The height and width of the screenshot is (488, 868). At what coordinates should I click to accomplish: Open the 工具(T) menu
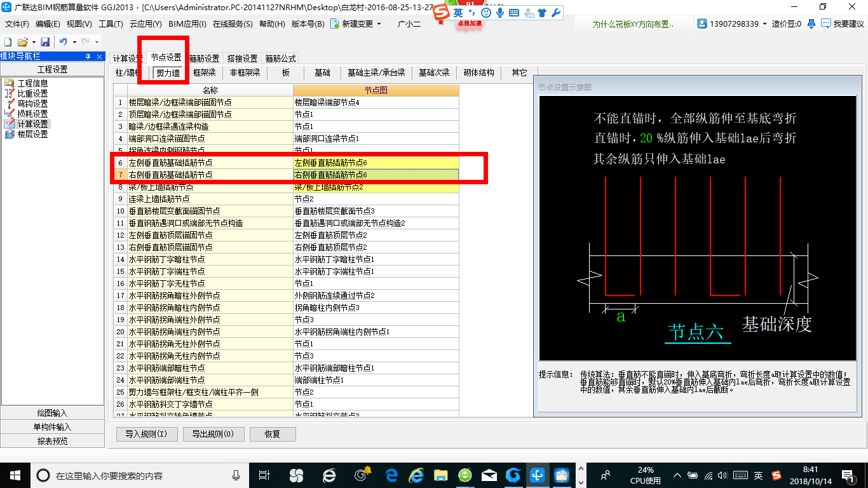click(111, 24)
